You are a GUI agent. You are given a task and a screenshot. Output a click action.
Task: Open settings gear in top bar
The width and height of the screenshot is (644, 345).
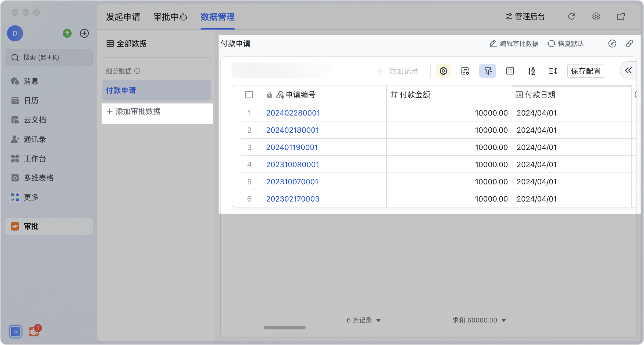click(596, 17)
